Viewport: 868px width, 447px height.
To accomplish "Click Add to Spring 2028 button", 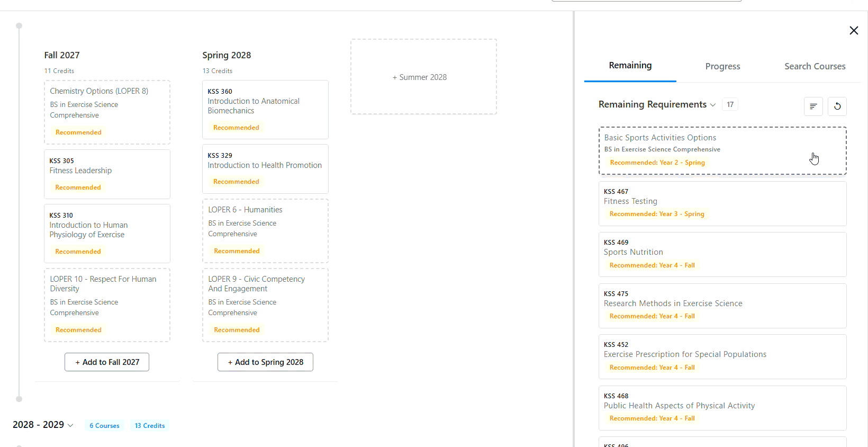I will tap(265, 362).
